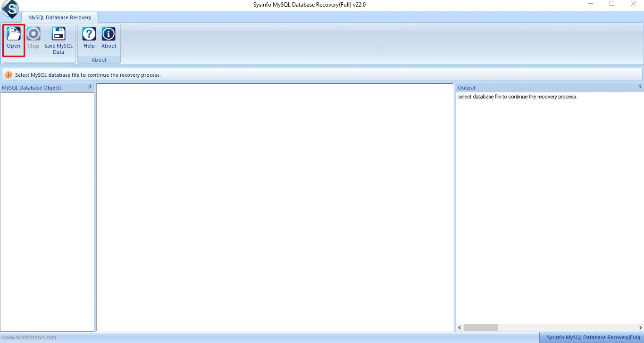Click the Output panel horizontal scrollbar thumb
644x343 pixels.
coord(481,327)
